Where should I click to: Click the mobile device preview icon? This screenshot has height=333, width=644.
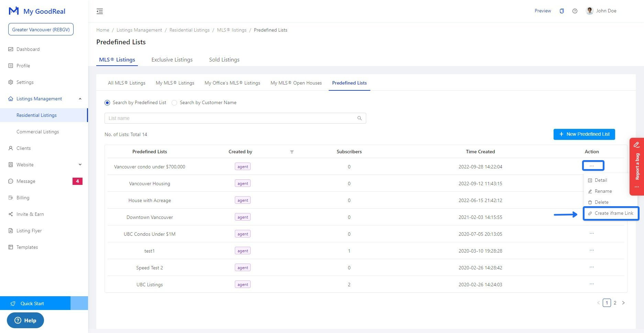pos(562,11)
